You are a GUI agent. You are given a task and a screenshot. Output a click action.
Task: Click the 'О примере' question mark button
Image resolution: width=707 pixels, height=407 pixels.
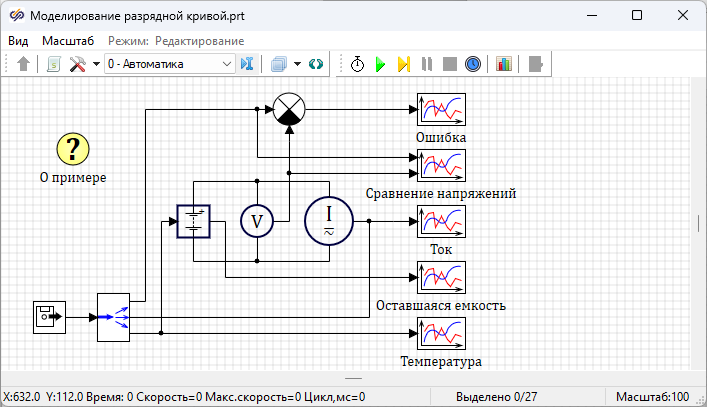[x=73, y=149]
